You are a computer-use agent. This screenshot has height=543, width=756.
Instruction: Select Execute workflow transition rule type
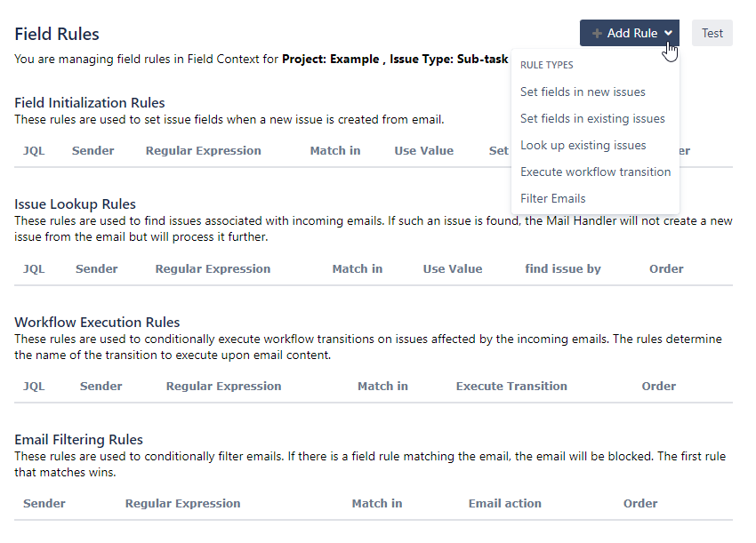pyautogui.click(x=595, y=172)
